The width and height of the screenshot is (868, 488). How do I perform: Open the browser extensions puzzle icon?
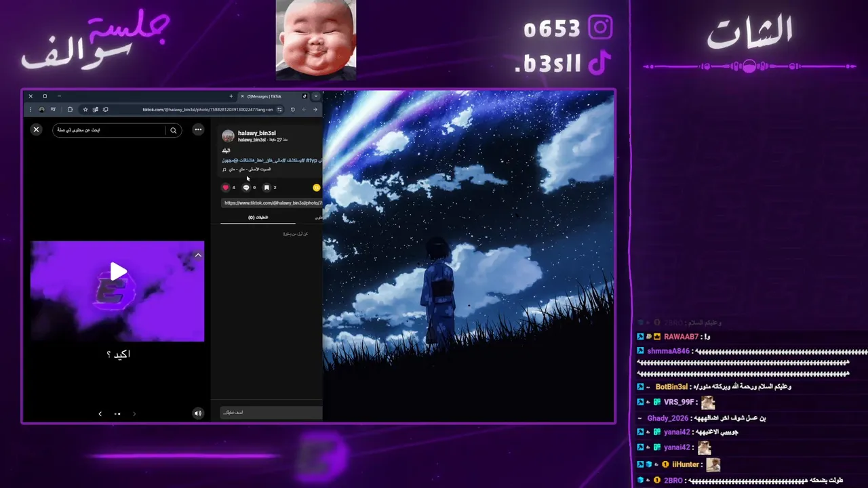point(70,109)
